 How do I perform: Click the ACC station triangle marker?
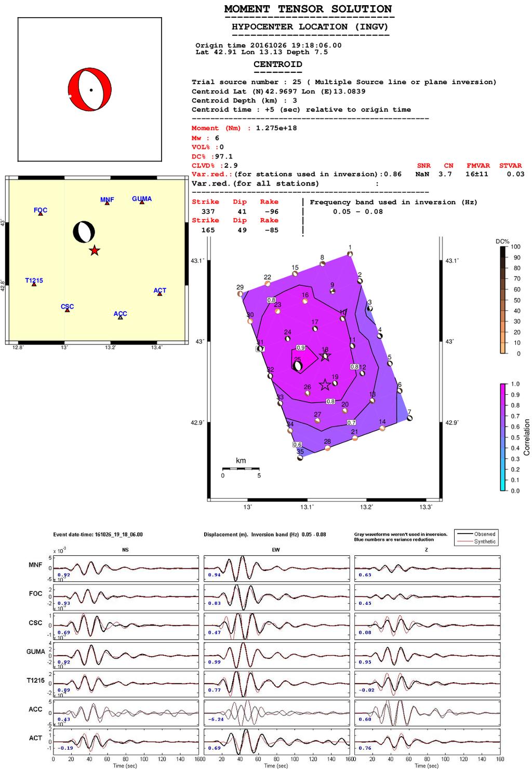121,317
